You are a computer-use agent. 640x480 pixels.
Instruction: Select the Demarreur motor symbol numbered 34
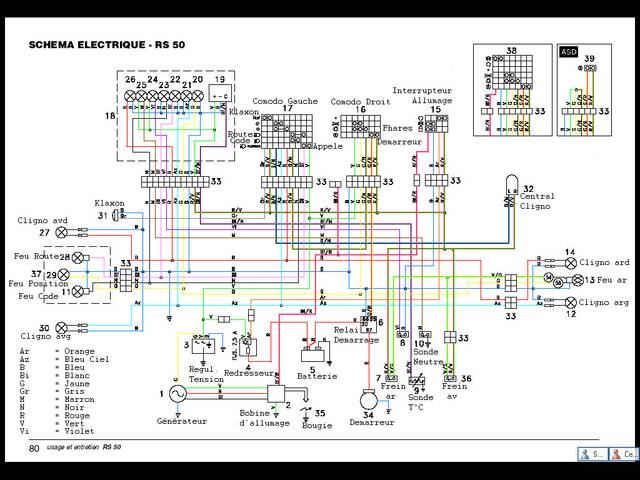pos(369,400)
